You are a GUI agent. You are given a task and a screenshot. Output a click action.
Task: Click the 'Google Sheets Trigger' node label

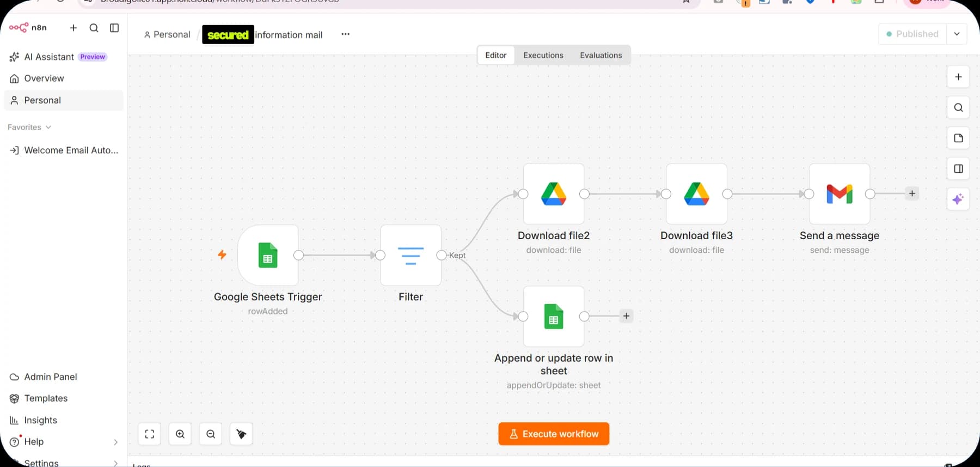tap(268, 297)
